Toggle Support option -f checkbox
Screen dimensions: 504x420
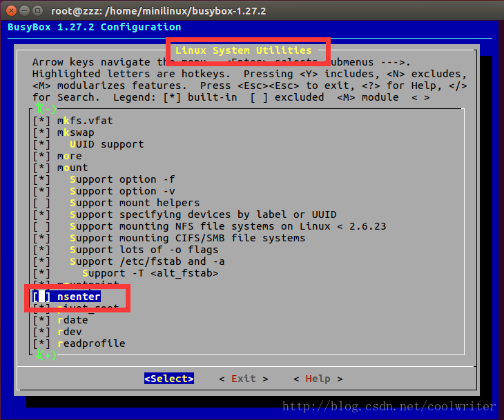point(41,180)
